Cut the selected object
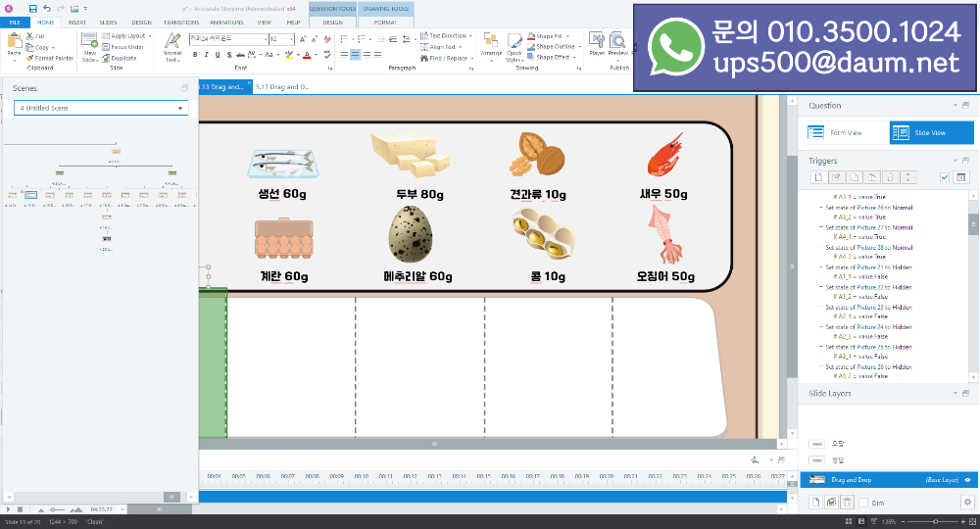 [x=35, y=36]
